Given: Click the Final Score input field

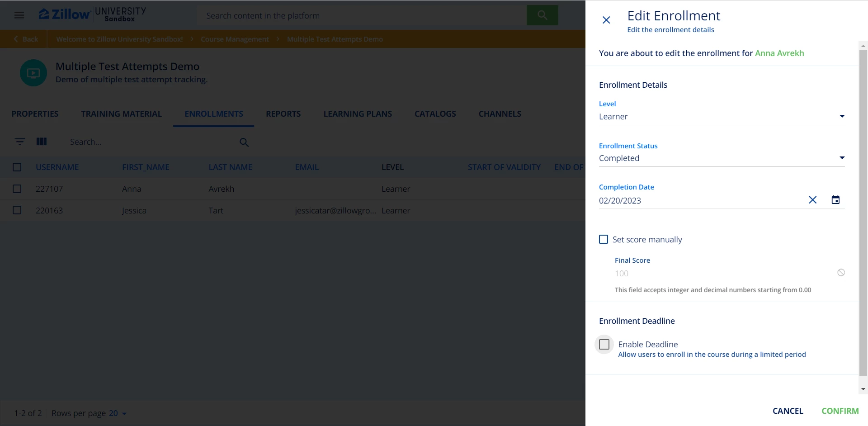Looking at the screenshot, I should 723,273.
